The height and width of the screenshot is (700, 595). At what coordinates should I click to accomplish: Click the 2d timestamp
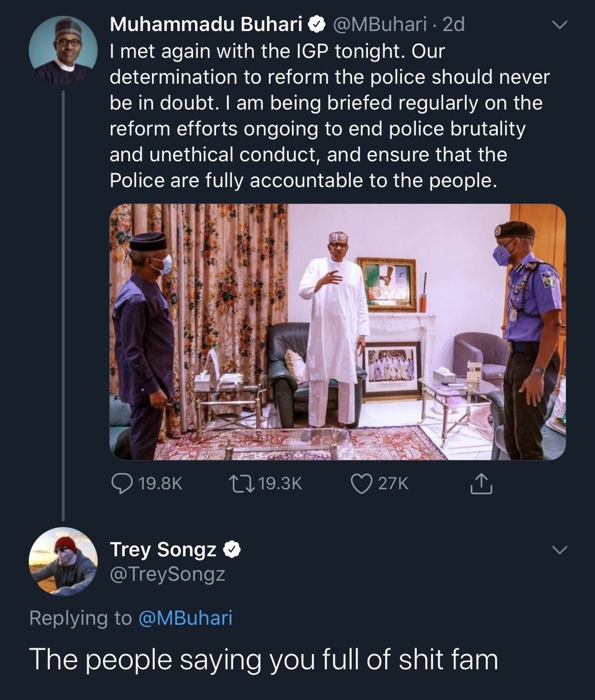click(453, 24)
